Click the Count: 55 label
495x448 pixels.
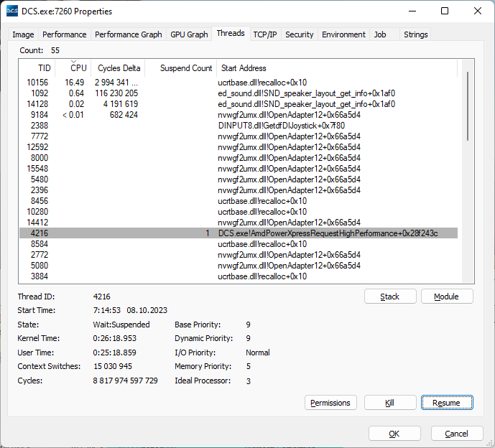(x=40, y=50)
